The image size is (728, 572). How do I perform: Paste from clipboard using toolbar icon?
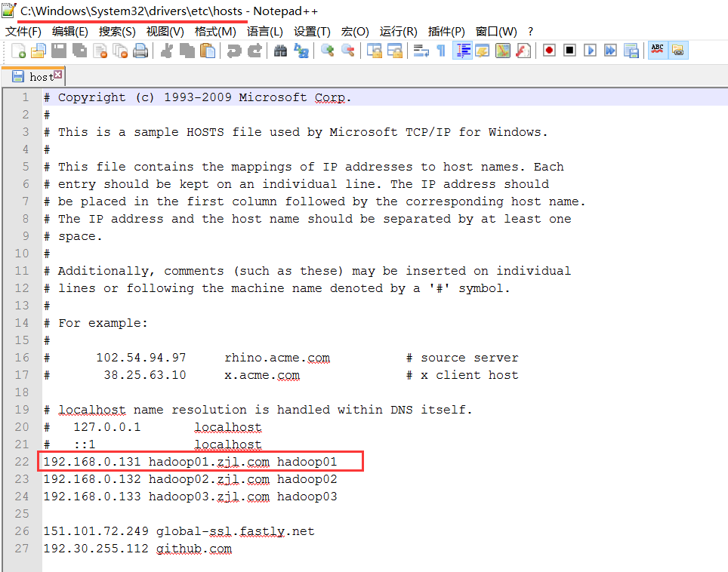click(208, 51)
